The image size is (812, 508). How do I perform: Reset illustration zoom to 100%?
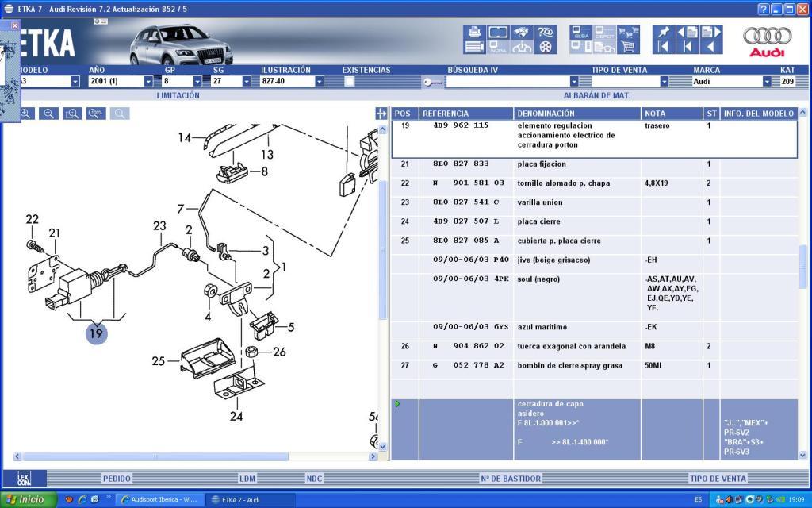point(96,114)
